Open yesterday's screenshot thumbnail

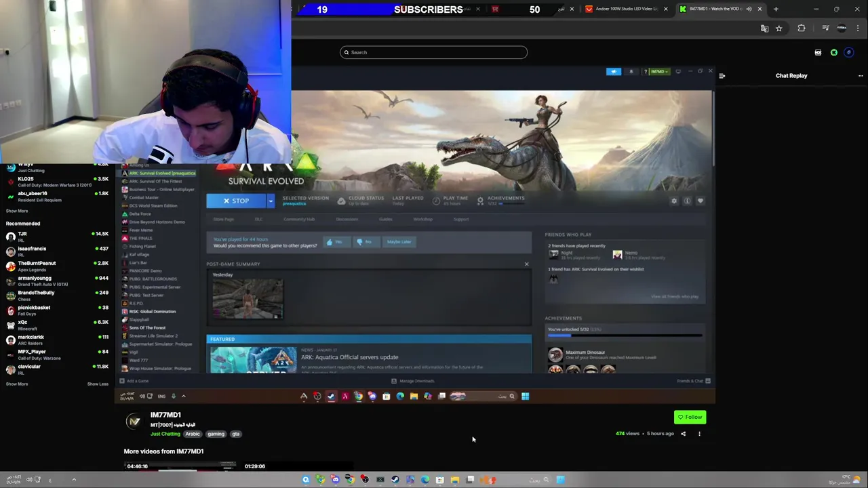tap(248, 299)
